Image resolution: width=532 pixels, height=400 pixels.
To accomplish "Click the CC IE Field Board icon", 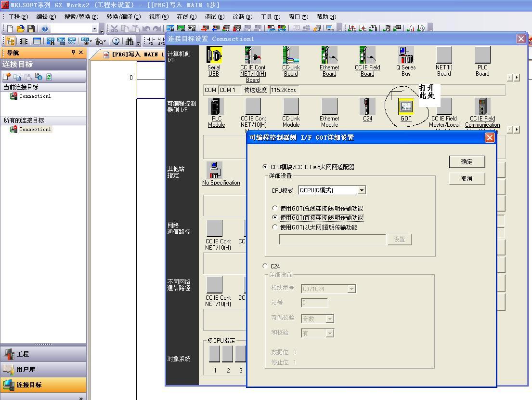I will [x=367, y=55].
